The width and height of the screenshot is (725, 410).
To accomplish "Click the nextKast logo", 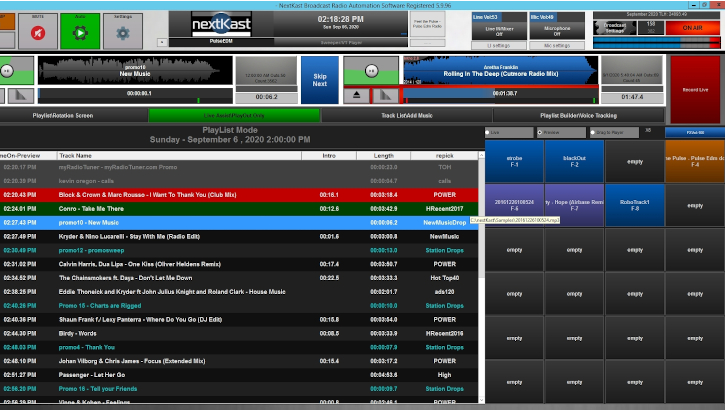I will [x=221, y=24].
